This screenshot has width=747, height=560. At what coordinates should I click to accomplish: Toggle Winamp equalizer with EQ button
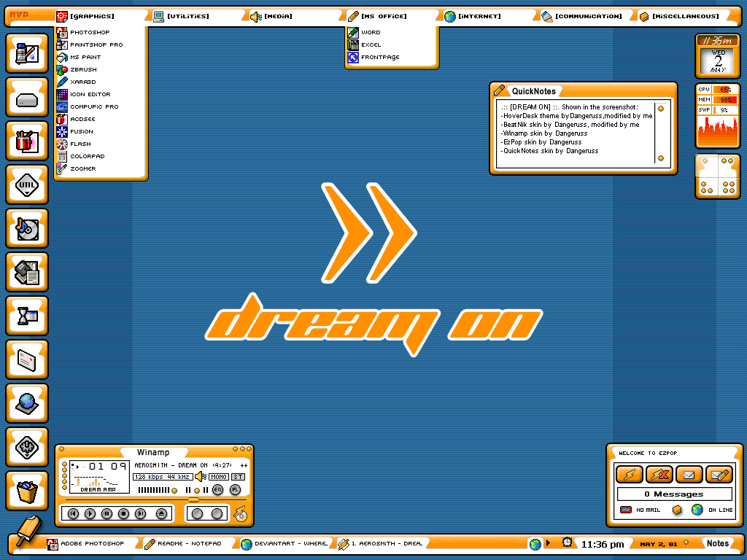pyautogui.click(x=217, y=489)
